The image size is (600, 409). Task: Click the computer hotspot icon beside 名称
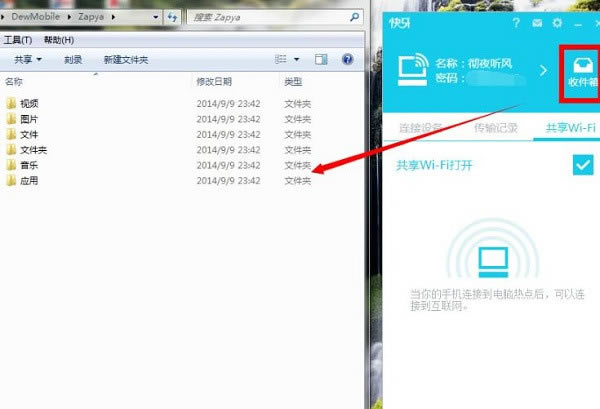[413, 69]
